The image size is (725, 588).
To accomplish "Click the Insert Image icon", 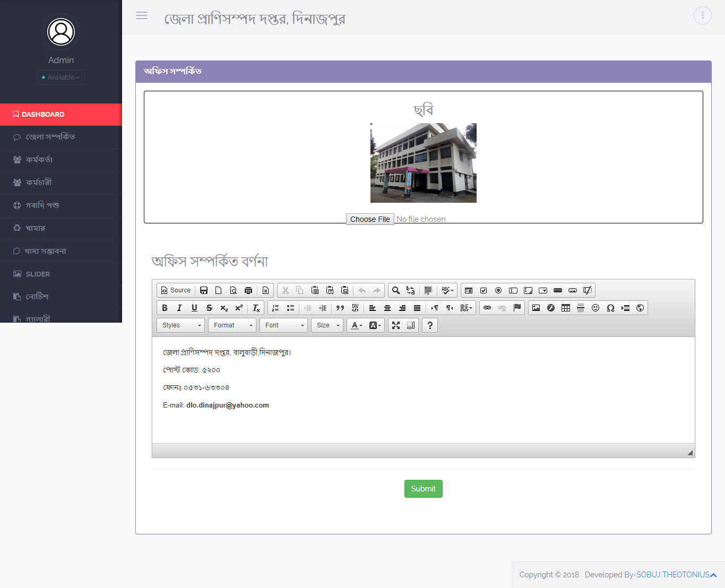I will point(536,308).
